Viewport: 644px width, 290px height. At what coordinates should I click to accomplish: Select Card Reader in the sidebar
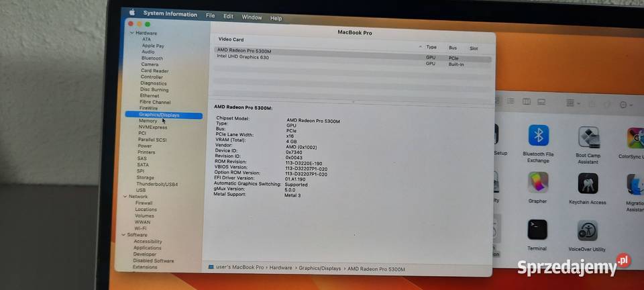(x=154, y=70)
